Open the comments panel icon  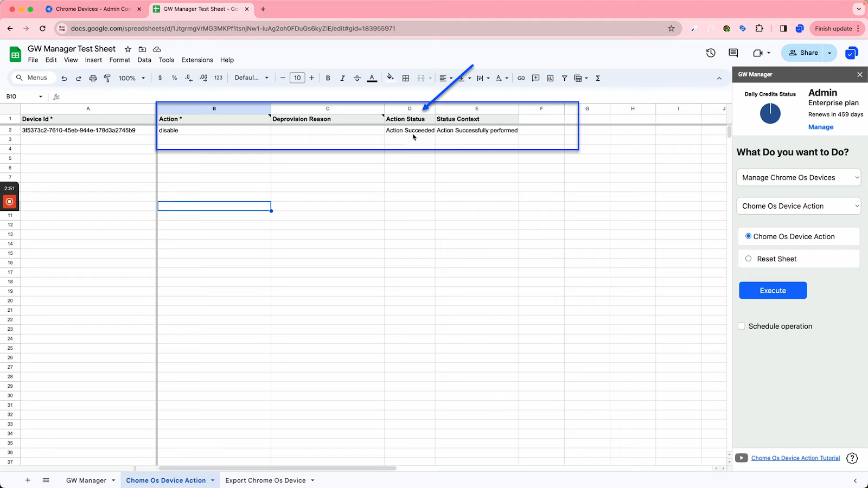pyautogui.click(x=733, y=53)
